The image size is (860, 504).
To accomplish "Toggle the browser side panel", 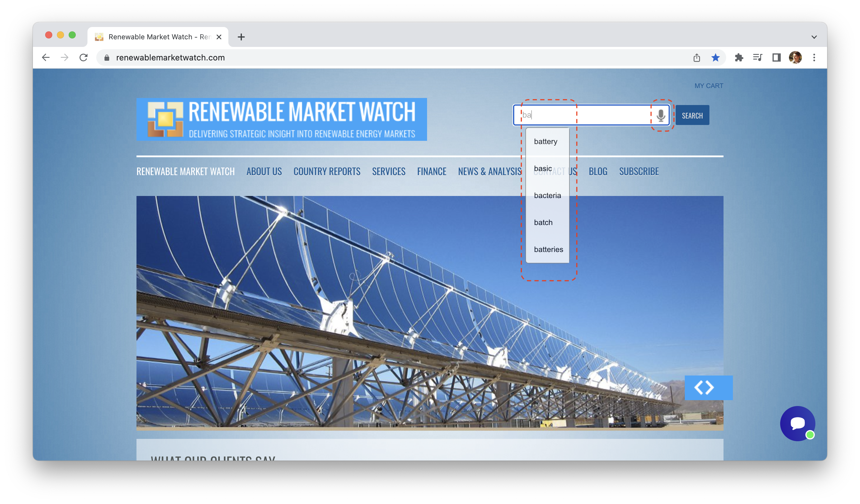I will tap(776, 57).
